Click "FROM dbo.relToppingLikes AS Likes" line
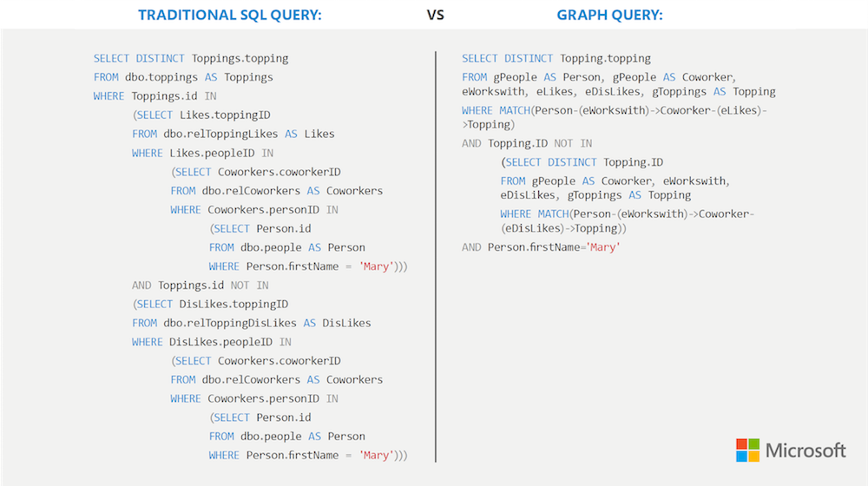This screenshot has height=486, width=868. coord(233,134)
